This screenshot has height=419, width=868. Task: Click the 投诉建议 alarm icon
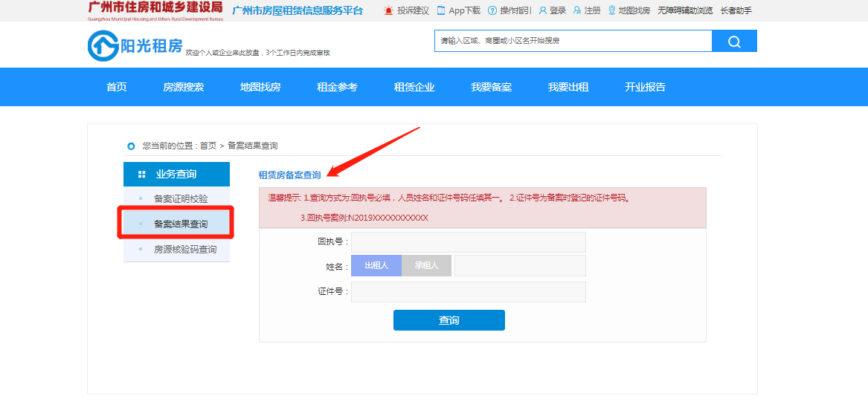pos(388,10)
